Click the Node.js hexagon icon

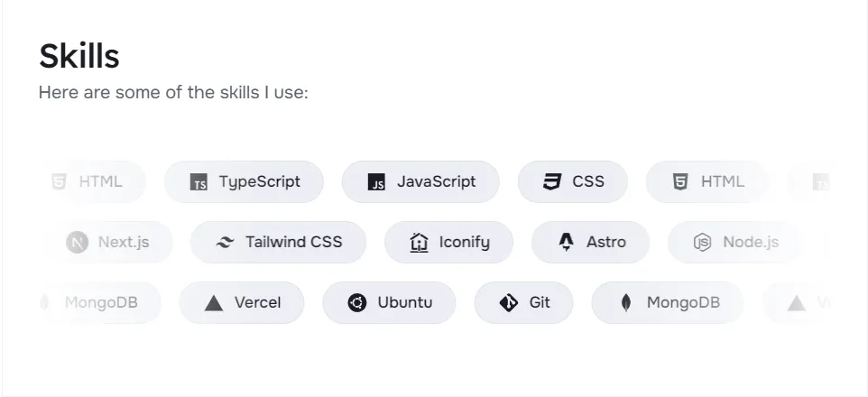[702, 243]
